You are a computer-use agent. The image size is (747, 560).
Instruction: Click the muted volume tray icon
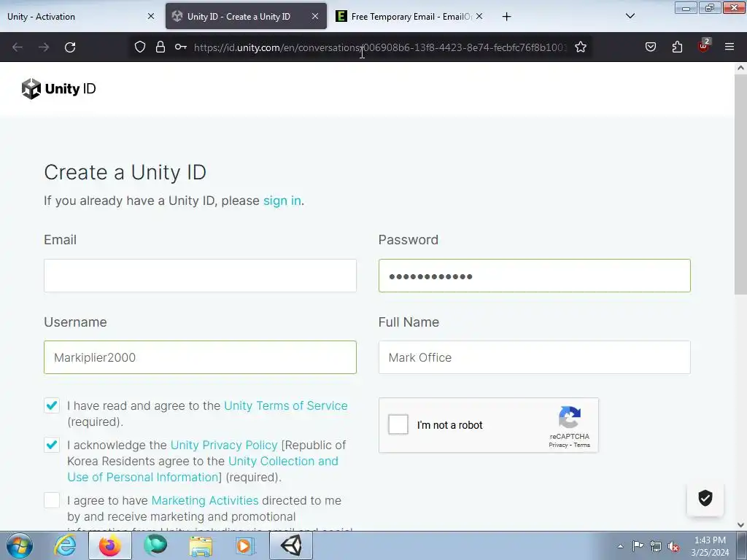pos(673,547)
